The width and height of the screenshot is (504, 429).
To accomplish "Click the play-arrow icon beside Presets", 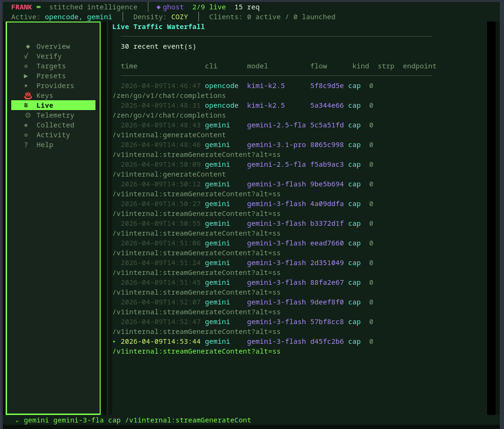I will pos(26,76).
